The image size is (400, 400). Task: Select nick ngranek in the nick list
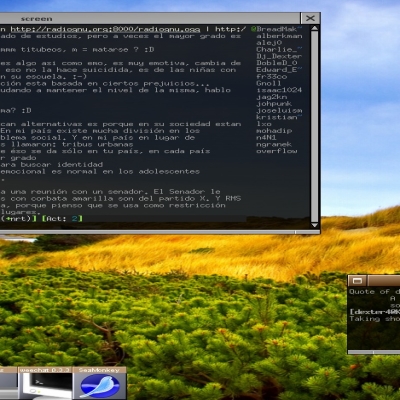274,144
